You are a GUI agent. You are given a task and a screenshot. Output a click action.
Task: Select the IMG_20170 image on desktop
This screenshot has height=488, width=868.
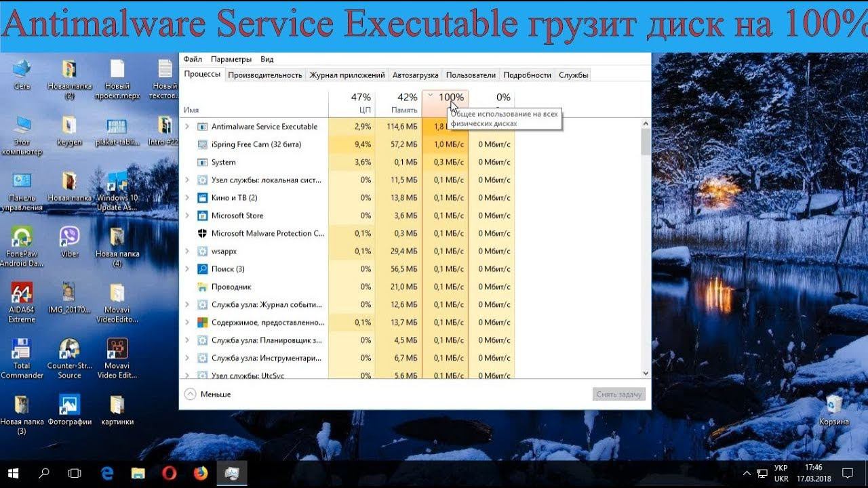69,298
